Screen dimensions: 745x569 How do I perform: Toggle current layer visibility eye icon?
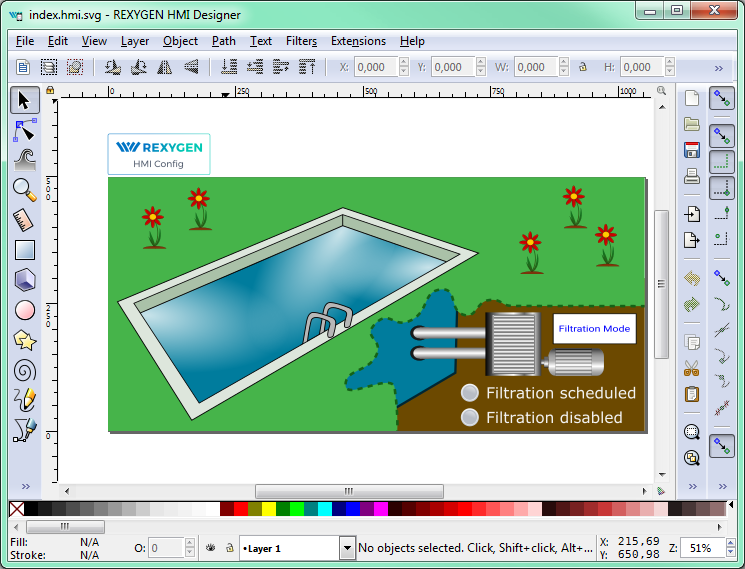[x=210, y=548]
